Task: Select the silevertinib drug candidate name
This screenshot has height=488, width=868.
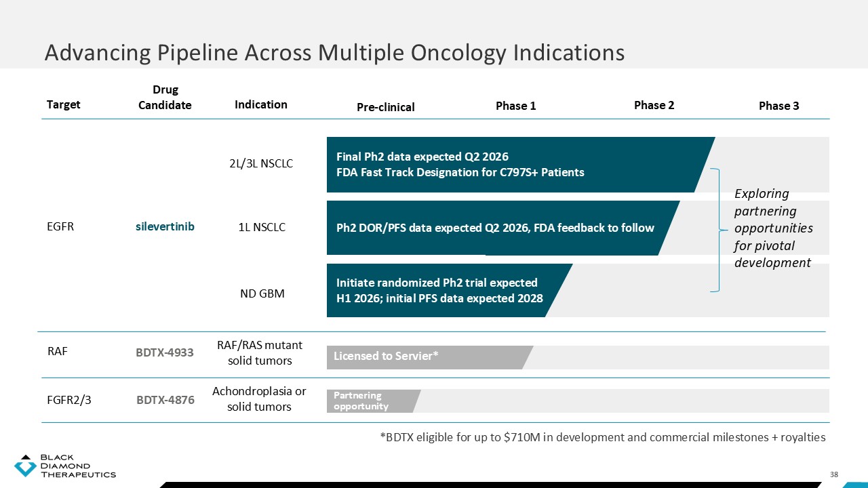Action: coord(165,227)
